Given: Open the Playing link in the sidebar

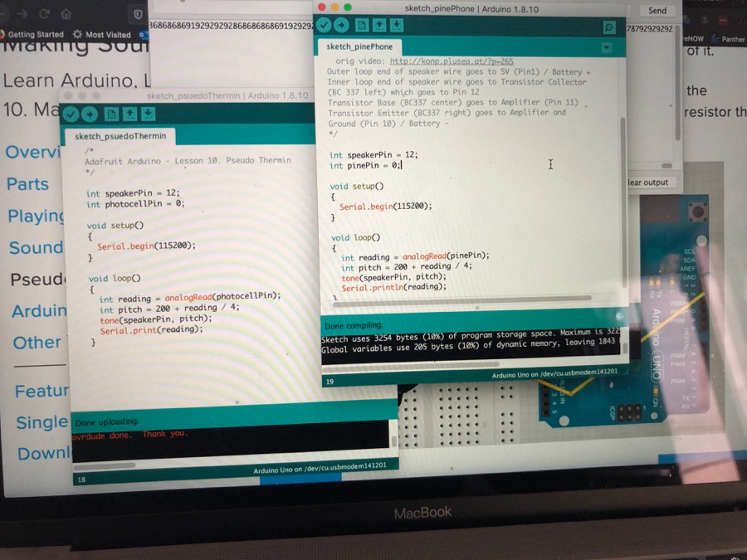Looking at the screenshot, I should point(37,217).
